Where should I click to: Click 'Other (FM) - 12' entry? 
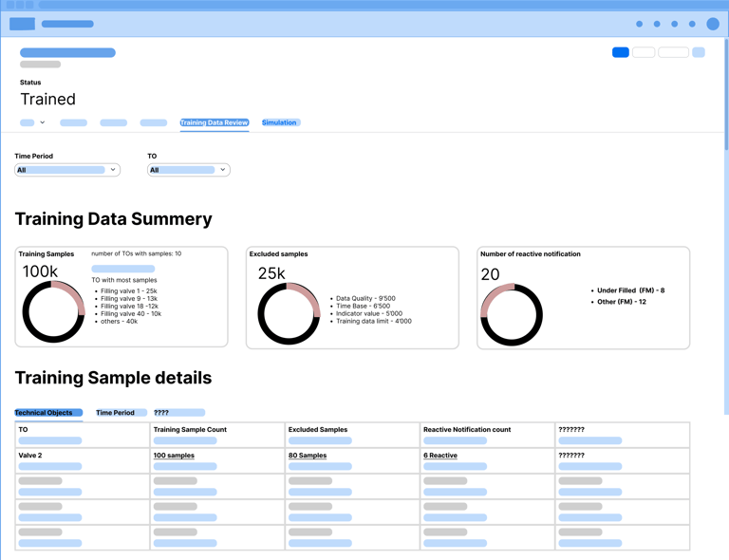coord(622,302)
